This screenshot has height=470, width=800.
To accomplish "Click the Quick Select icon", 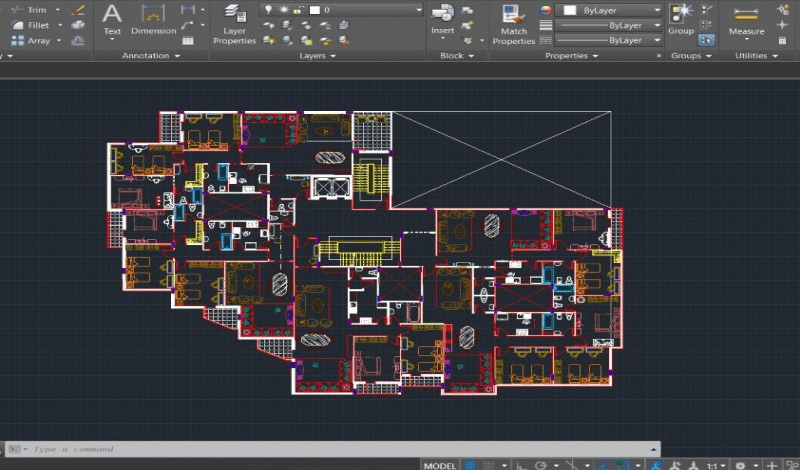I will (783, 10).
